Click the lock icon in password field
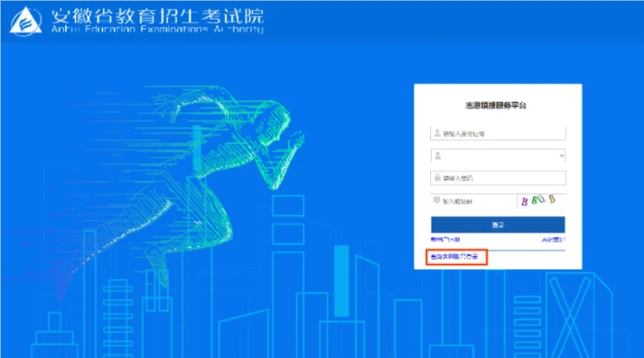This screenshot has height=358, width=644. [437, 177]
